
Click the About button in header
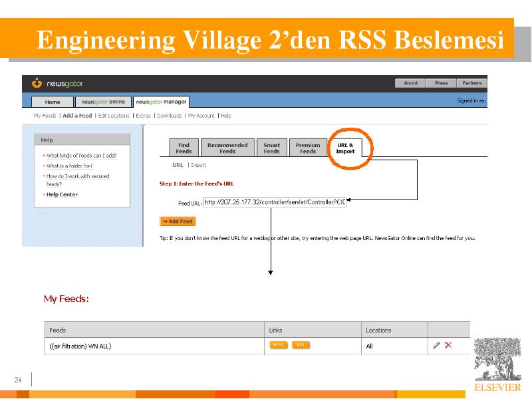410,83
